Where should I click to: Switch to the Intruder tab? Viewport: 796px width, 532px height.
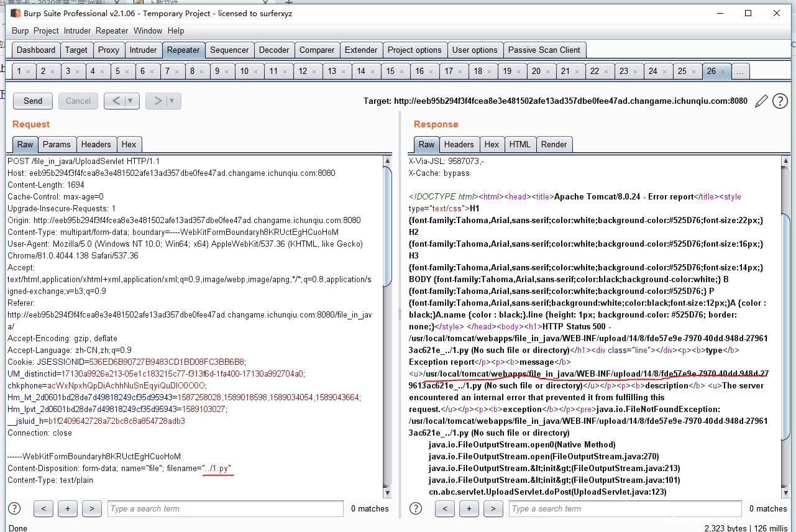143,50
